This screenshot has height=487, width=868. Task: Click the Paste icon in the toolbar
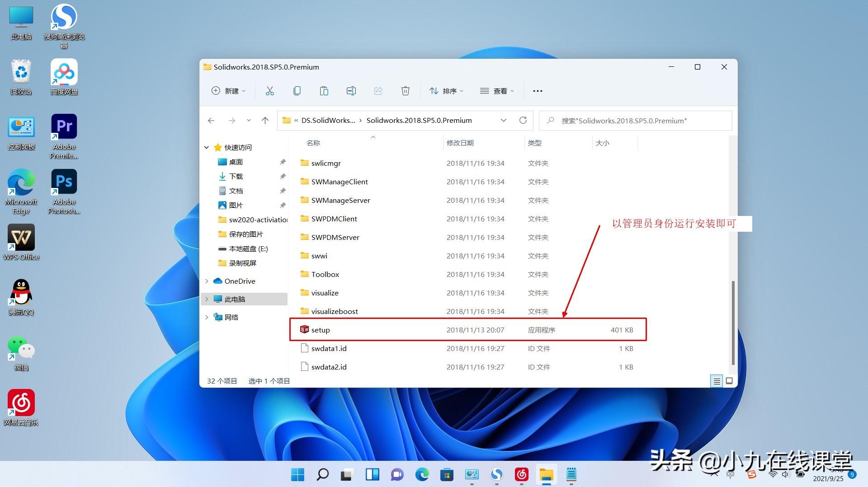[324, 90]
